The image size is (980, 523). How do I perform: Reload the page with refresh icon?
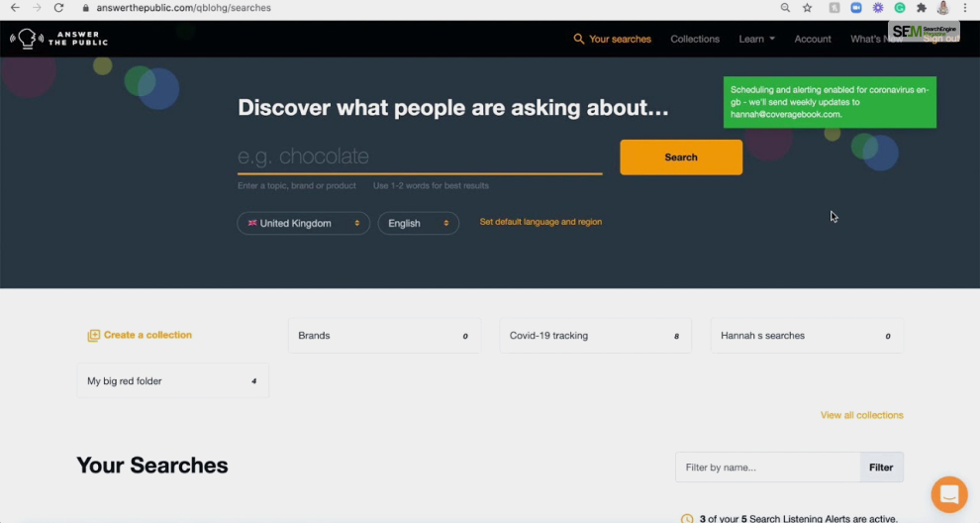point(58,8)
